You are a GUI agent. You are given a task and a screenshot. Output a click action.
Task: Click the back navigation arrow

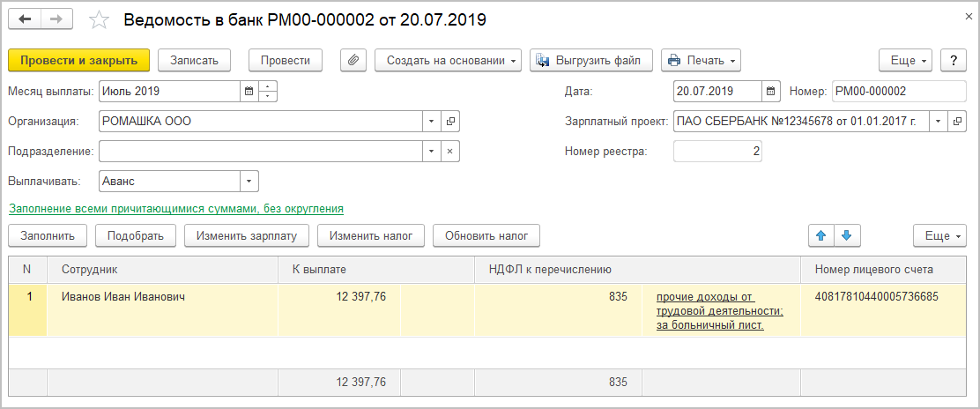(25, 19)
